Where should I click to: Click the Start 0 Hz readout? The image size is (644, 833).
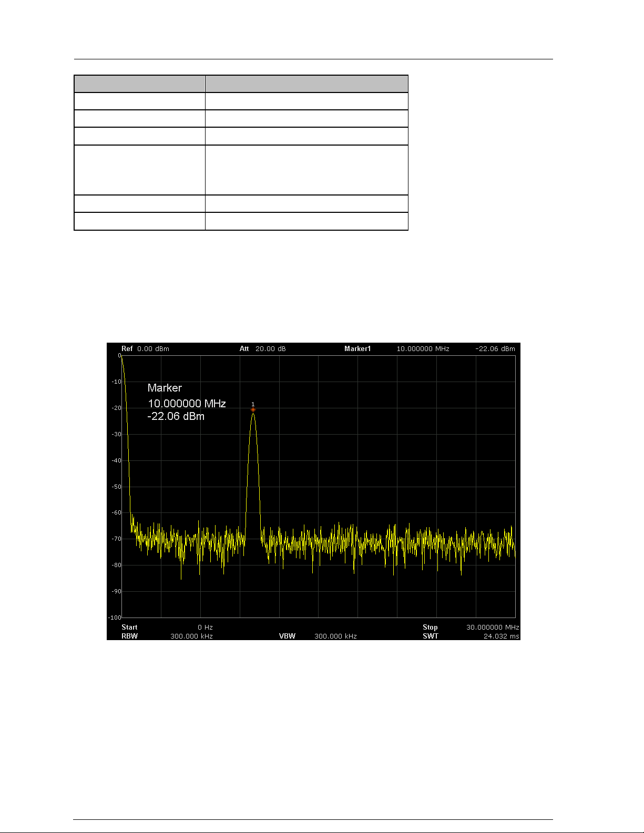point(167,627)
